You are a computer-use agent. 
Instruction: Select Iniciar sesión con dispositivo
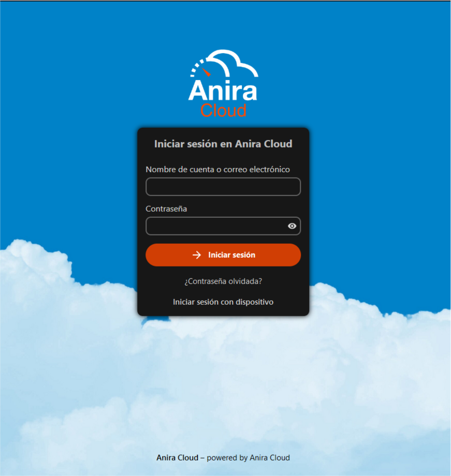tap(223, 302)
